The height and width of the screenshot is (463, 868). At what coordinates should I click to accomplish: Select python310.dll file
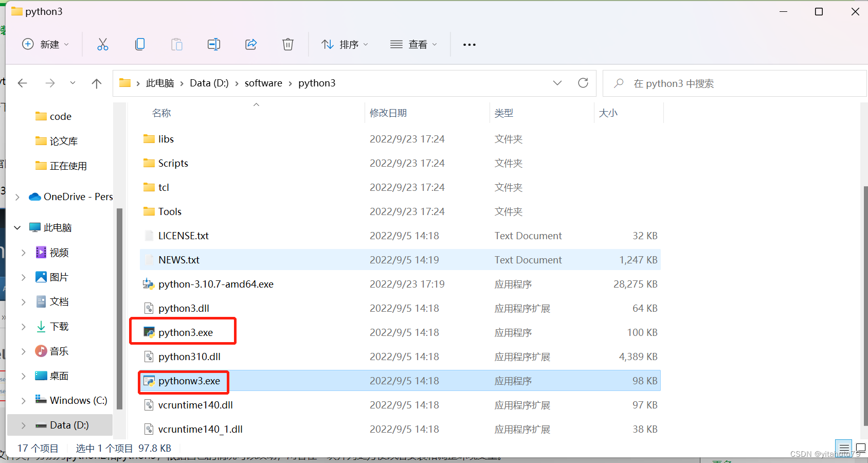(x=400, y=357)
